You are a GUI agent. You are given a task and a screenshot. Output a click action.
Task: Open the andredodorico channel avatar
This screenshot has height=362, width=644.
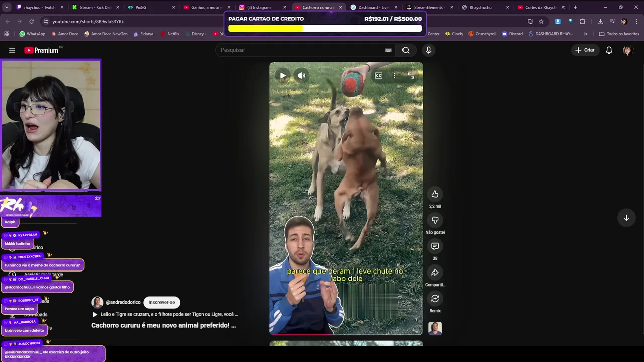pos(97,302)
